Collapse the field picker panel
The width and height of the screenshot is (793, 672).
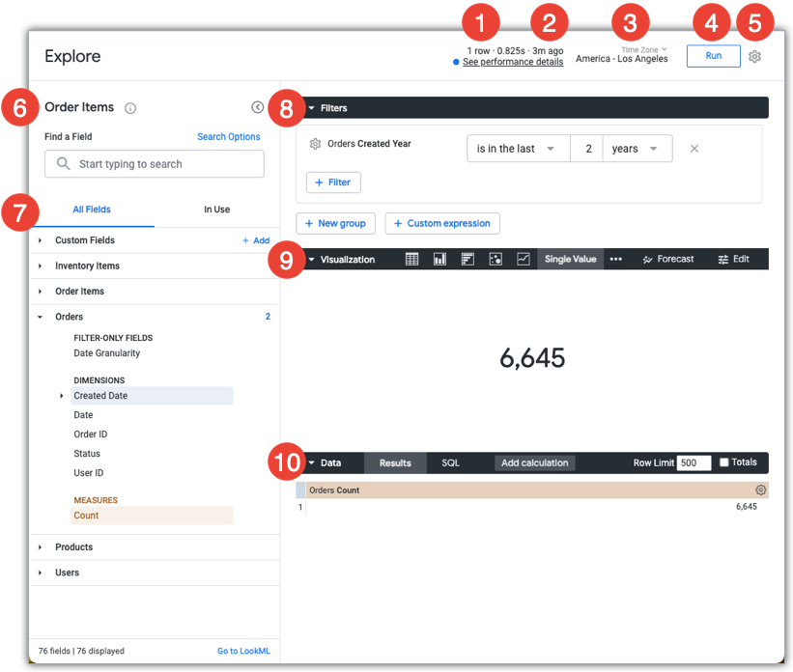click(x=257, y=107)
